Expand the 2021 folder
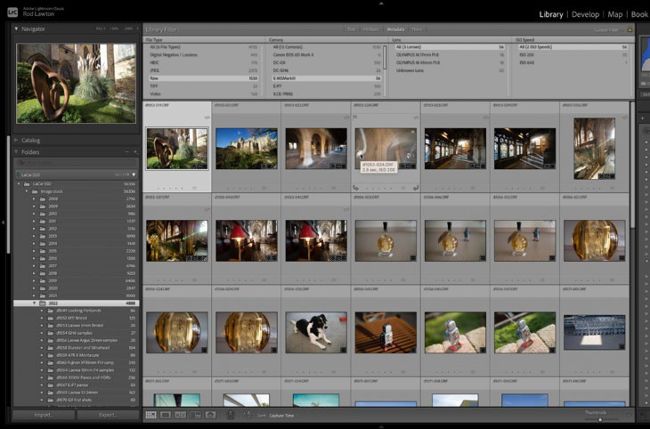 (34, 296)
